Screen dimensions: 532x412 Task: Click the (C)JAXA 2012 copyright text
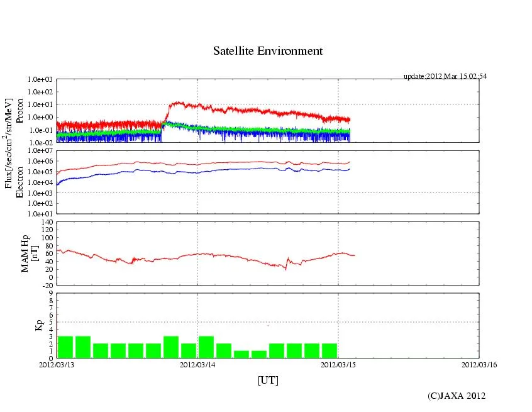tap(457, 395)
